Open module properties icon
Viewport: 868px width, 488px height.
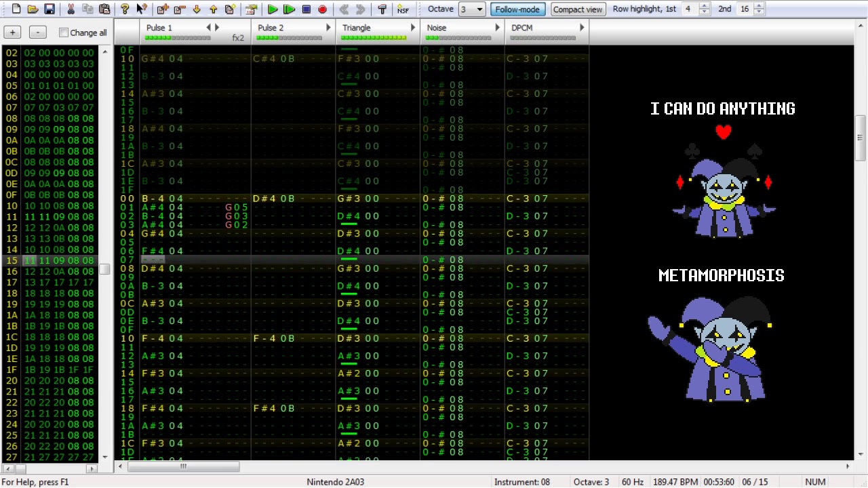251,9
